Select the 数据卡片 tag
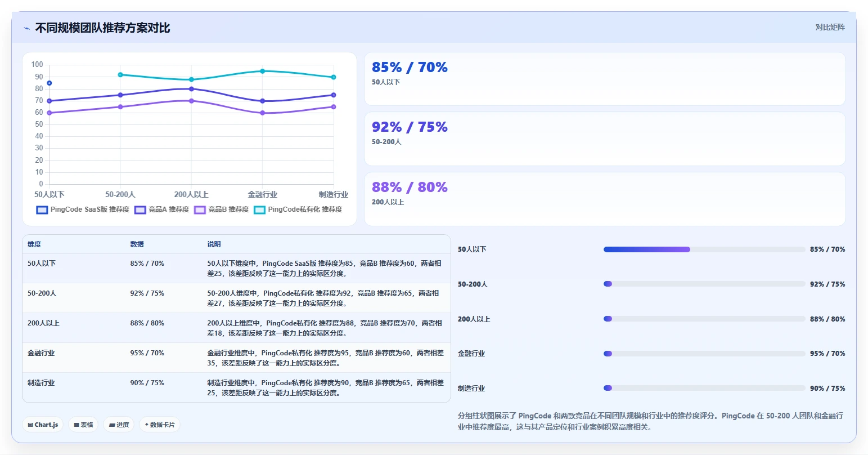868x455 pixels. [160, 425]
